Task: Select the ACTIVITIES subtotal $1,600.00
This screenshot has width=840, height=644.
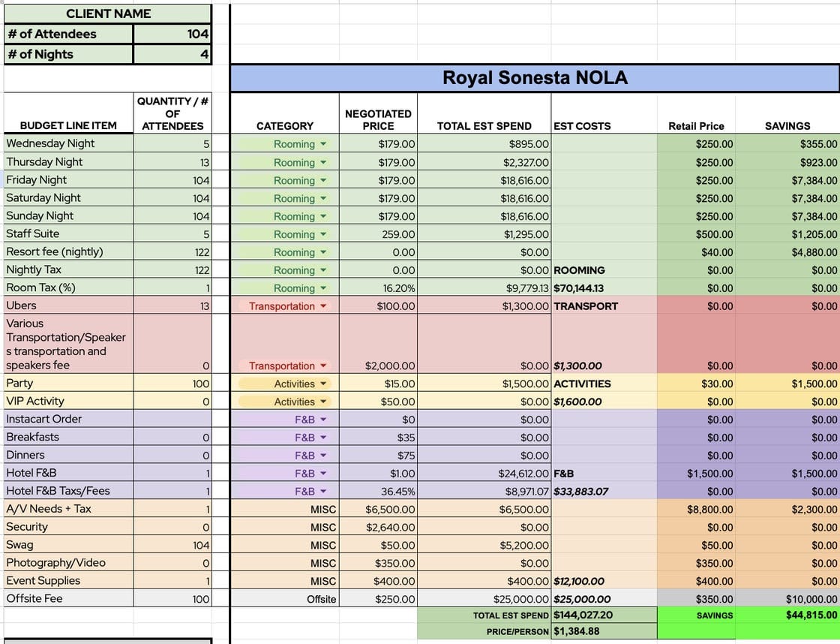Action: pos(604,402)
